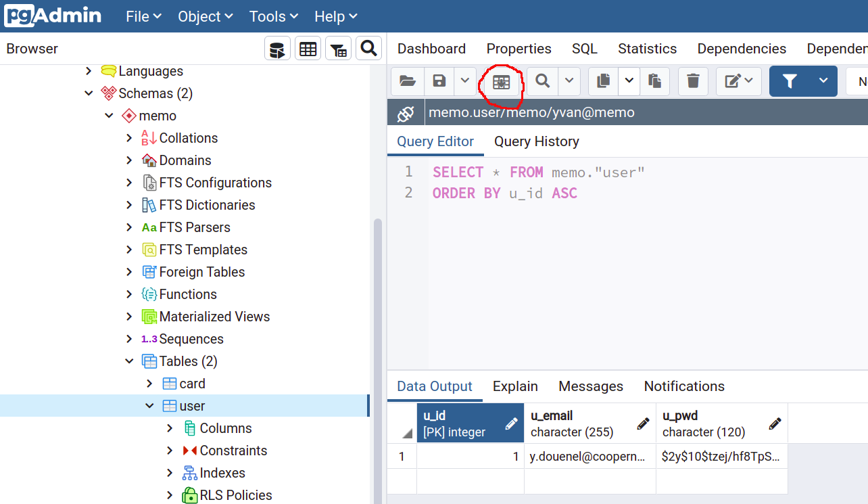Expand the Collations node
The image size is (868, 504).
(x=129, y=138)
